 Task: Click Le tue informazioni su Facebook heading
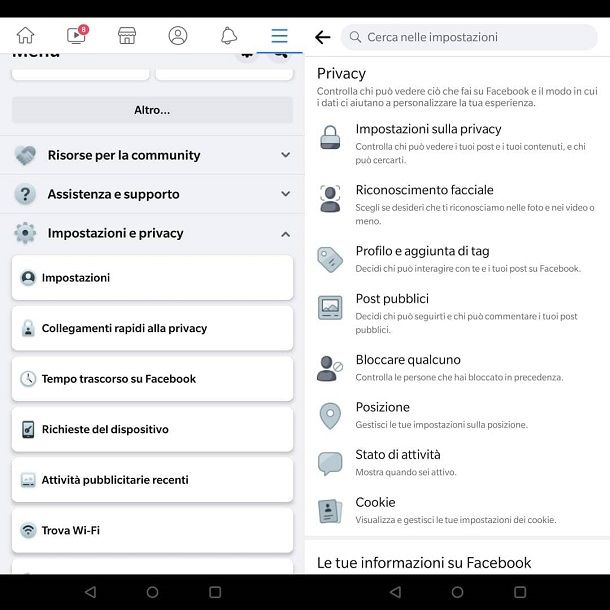point(424,563)
